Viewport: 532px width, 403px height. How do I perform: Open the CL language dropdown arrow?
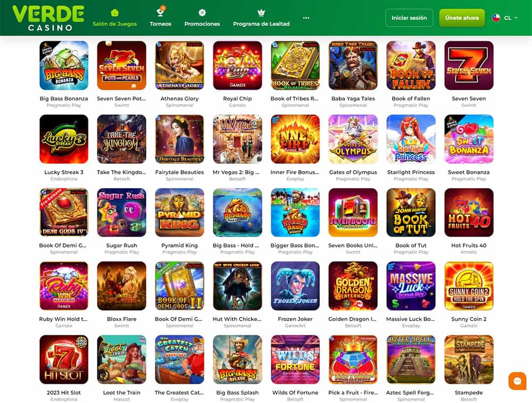point(516,18)
